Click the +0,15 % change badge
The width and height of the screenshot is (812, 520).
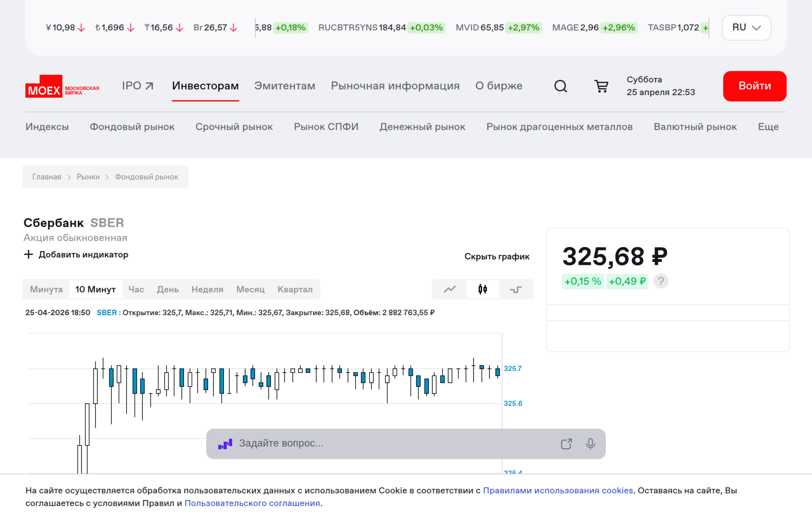583,281
